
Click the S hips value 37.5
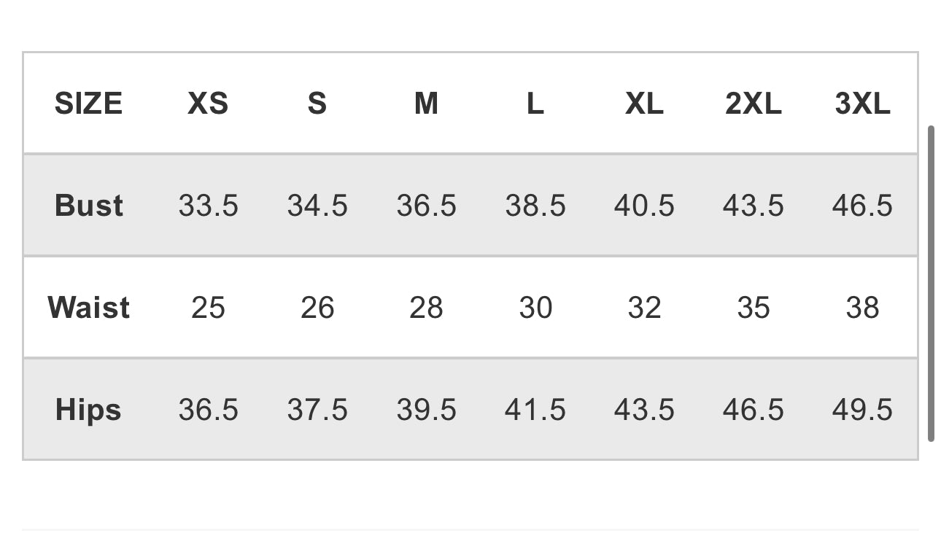[317, 410]
